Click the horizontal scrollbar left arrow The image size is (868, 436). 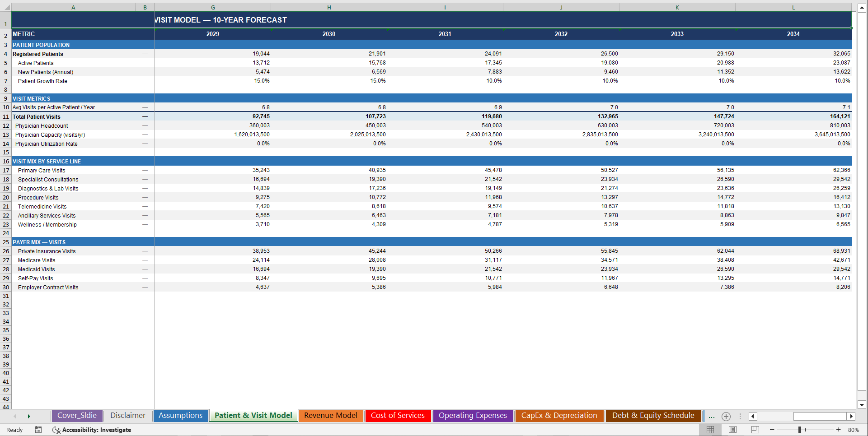coord(753,416)
